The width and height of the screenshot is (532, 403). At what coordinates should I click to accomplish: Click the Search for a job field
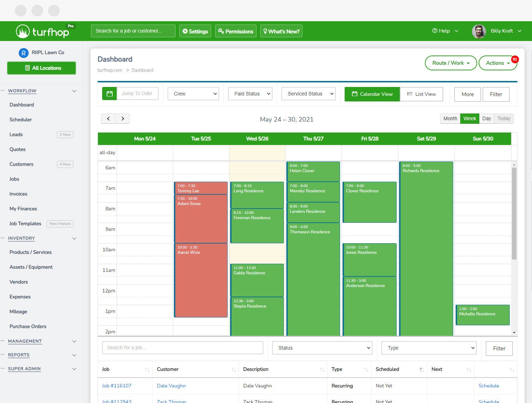click(x=182, y=348)
